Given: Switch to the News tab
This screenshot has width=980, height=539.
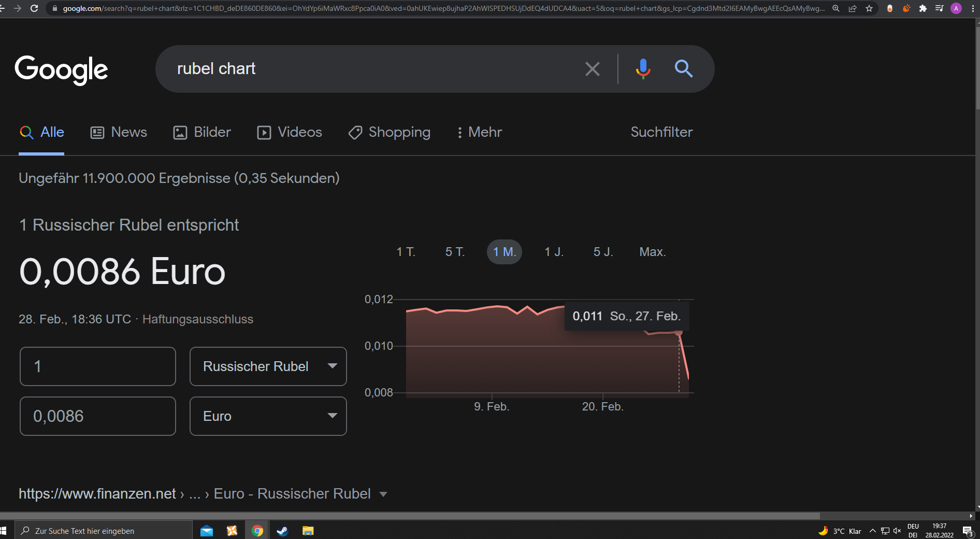Looking at the screenshot, I should [119, 132].
